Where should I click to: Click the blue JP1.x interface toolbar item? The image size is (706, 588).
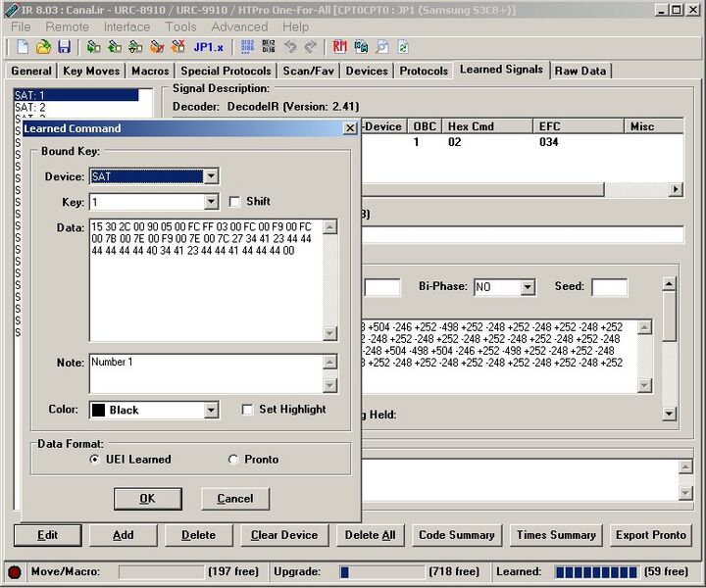(208, 47)
